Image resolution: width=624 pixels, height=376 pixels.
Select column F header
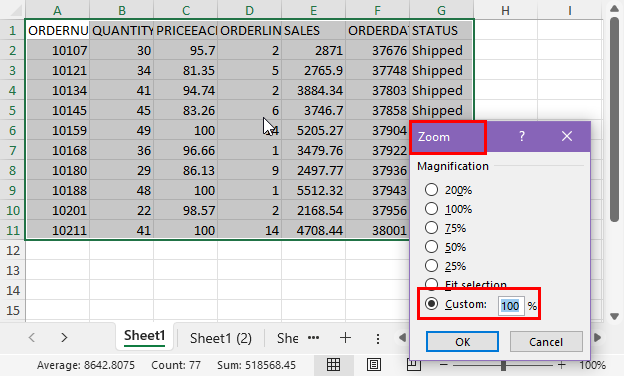[377, 10]
